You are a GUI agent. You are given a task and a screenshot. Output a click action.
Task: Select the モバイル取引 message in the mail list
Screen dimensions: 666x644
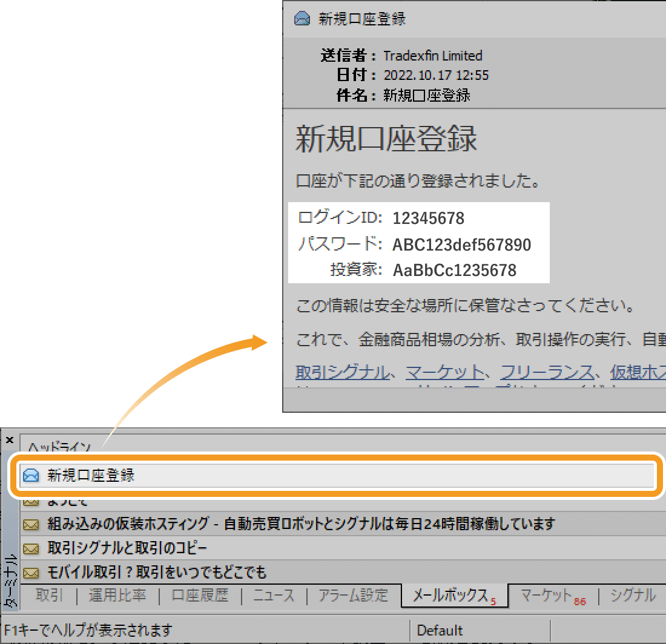[x=157, y=573]
